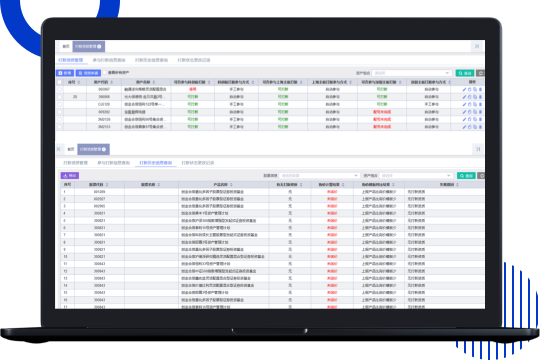Image resolution: width=540 pixels, height=360 pixels.
Task: Click the edit pencil icon in row CJ5120
Action: 464,104
